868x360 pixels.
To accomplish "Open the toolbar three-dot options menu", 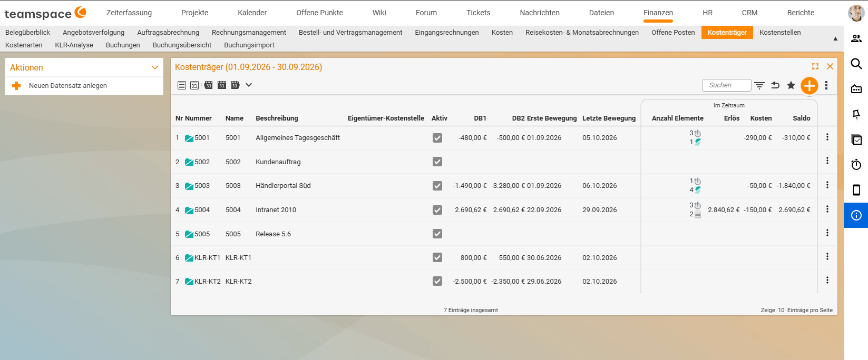I will pyautogui.click(x=826, y=85).
